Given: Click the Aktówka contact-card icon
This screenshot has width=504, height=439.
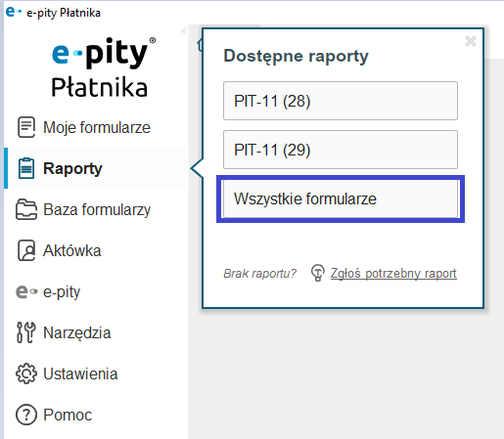Looking at the screenshot, I should (26, 250).
